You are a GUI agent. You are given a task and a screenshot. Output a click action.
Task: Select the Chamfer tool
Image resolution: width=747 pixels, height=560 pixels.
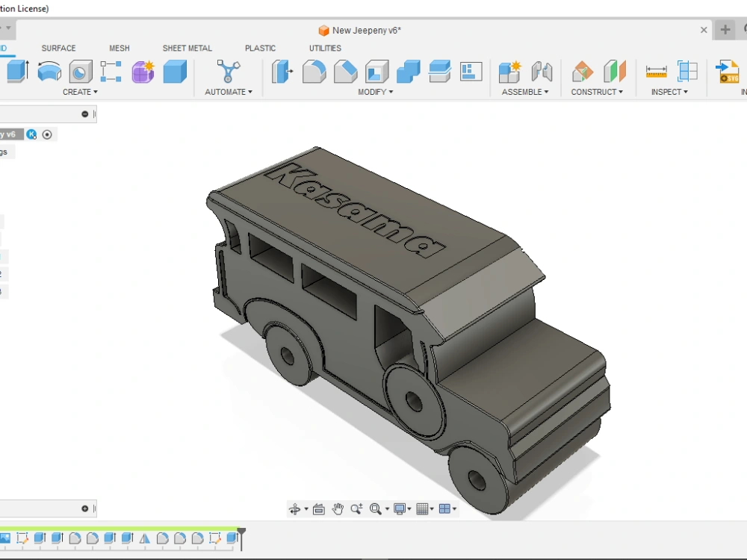pyautogui.click(x=345, y=72)
